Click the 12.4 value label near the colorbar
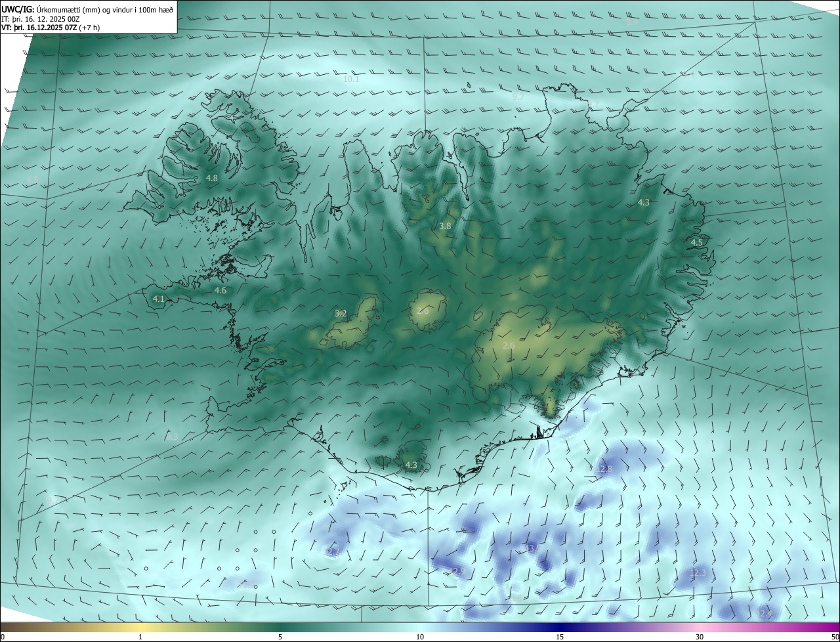Viewport: 840px width, 642px height. pyautogui.click(x=765, y=613)
